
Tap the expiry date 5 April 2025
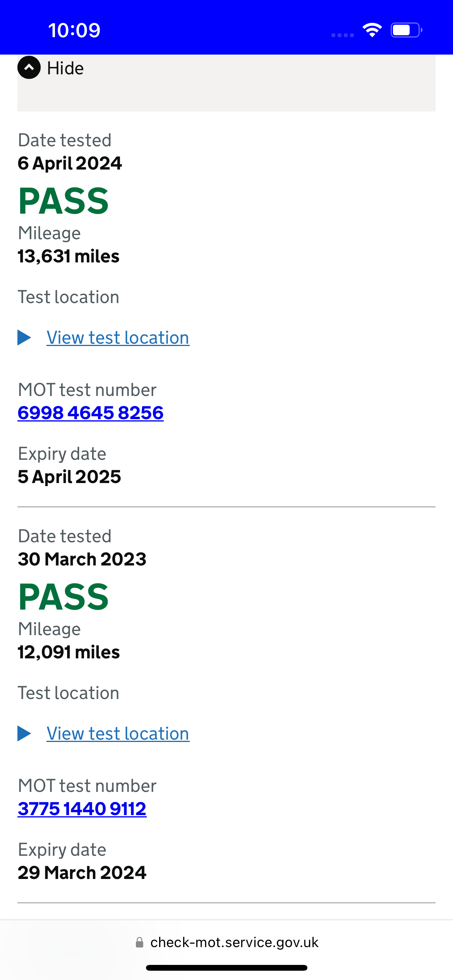(x=69, y=476)
